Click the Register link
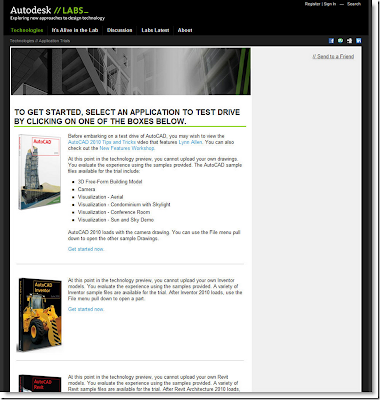380x400 pixels. pos(313,4)
